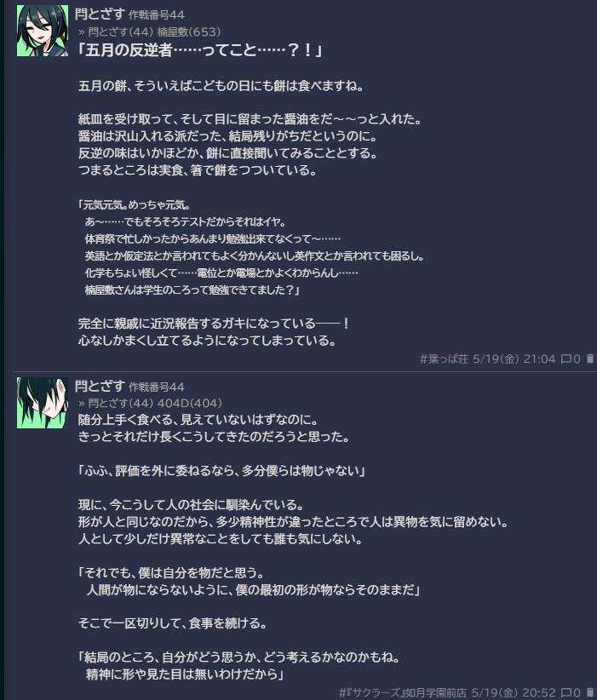The width and height of the screenshot is (597, 700).
Task: Click the hair-covered face avatar
Action: pos(43,403)
